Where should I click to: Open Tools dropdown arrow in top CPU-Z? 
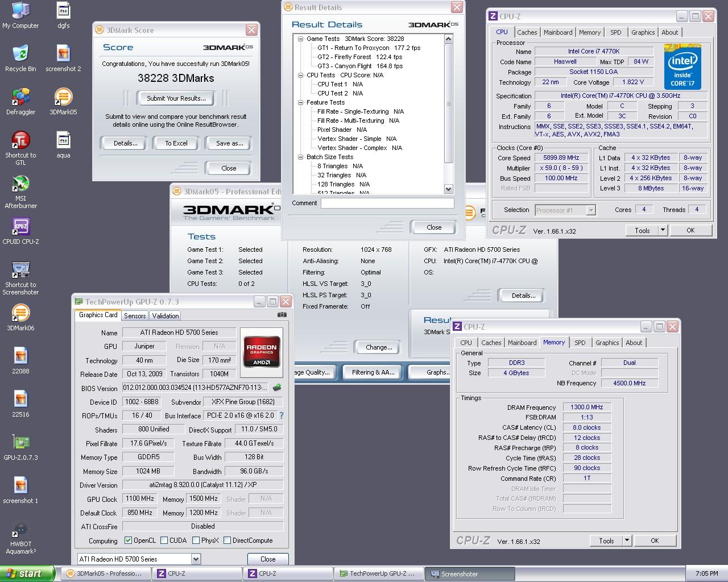click(662, 230)
